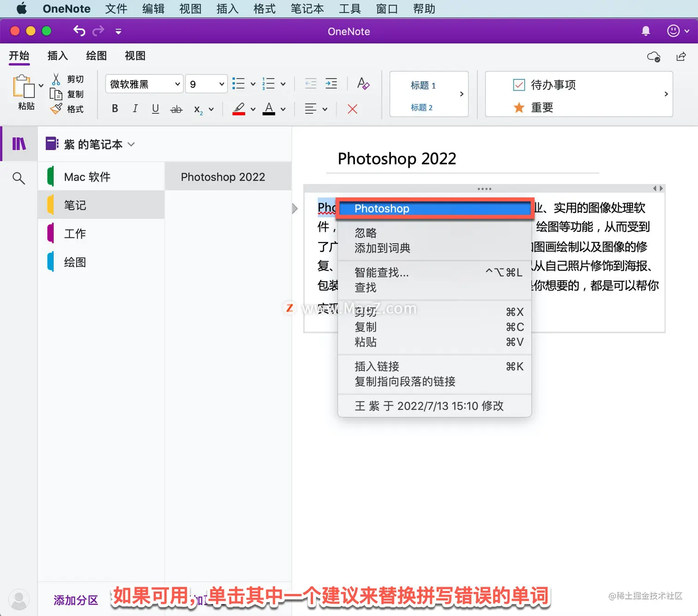Select the 工作 section
Image resolution: width=698 pixels, height=616 pixels.
[101, 234]
